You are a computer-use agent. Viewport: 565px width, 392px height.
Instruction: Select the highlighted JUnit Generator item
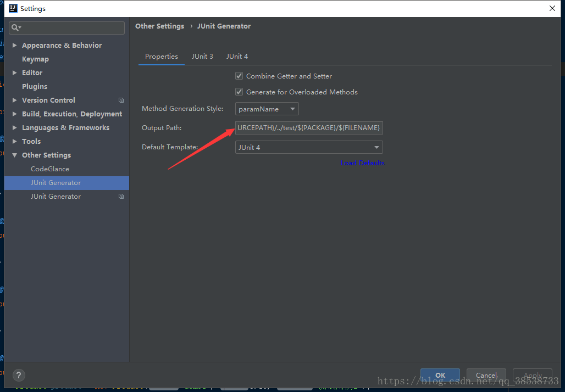point(67,183)
